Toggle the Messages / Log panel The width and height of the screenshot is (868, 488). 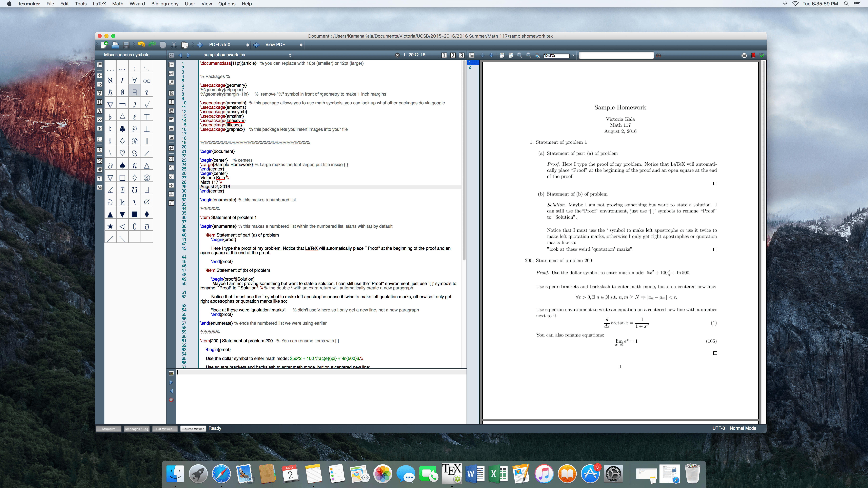[x=136, y=429]
